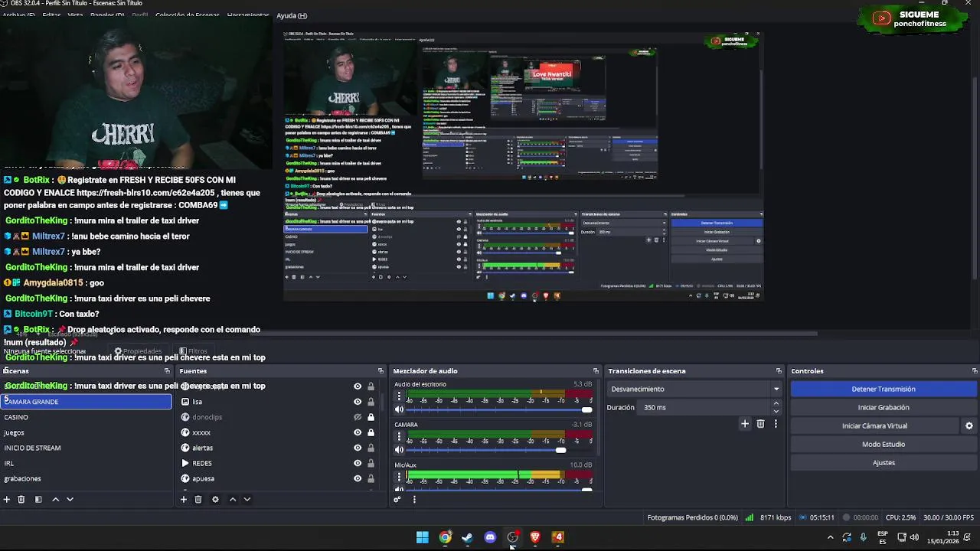Image resolution: width=980 pixels, height=551 pixels.
Task: Select the INICIO DE STREAM scene
Action: click(87, 448)
